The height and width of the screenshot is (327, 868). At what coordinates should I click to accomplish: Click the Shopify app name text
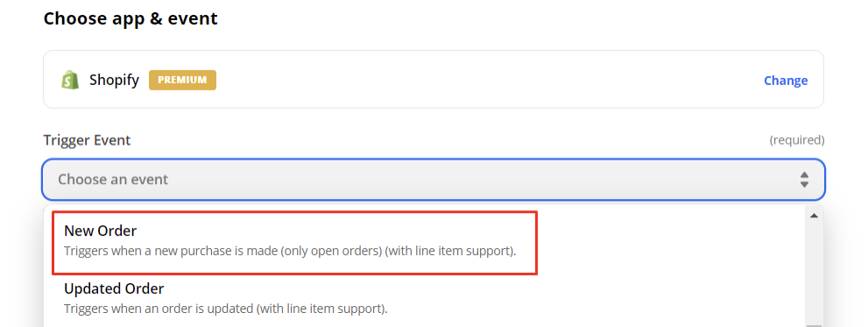pyautogui.click(x=114, y=81)
